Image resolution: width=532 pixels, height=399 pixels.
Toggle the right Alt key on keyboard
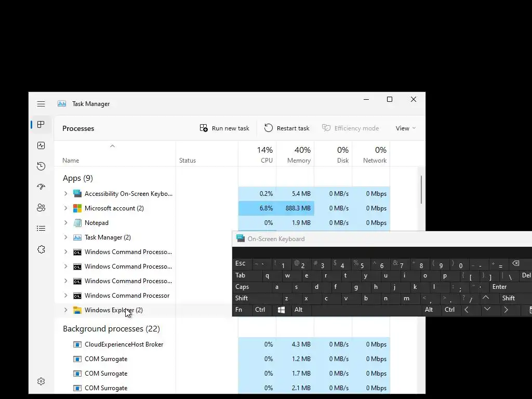431,310
